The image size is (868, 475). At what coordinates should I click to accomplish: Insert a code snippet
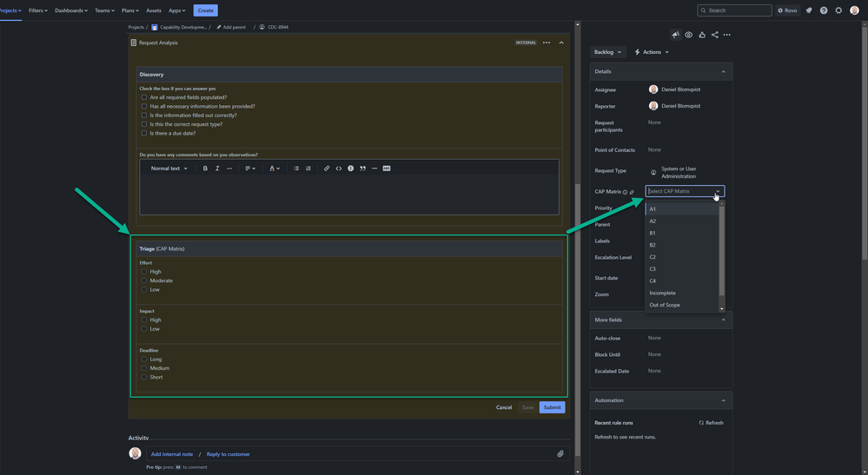coord(339,168)
